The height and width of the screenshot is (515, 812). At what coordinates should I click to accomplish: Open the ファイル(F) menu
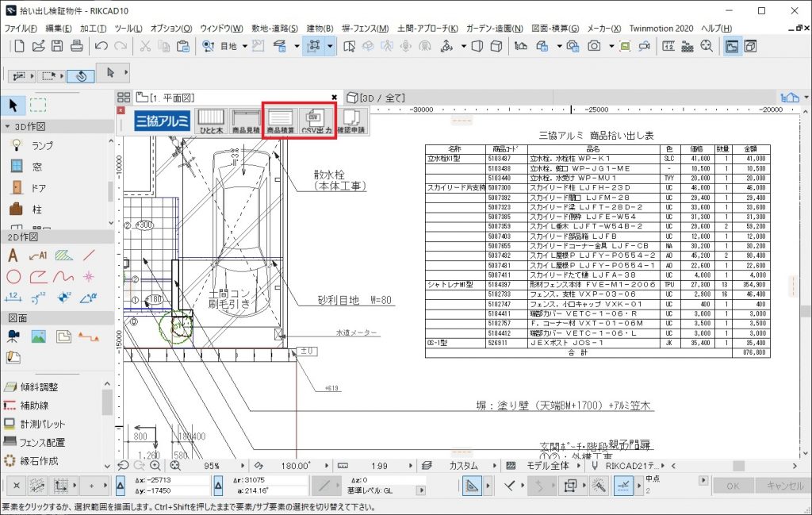[x=21, y=29]
